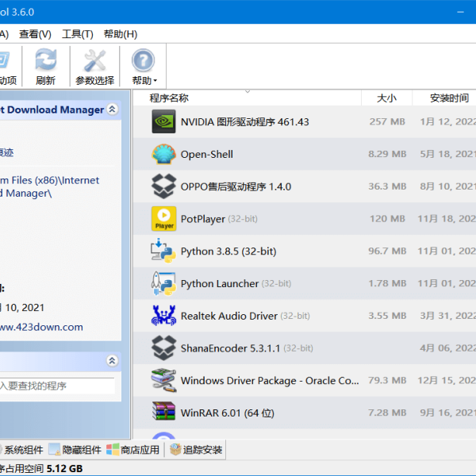Open the 查看(V) menu
Viewport: 476px width, 476px height.
(x=35, y=34)
